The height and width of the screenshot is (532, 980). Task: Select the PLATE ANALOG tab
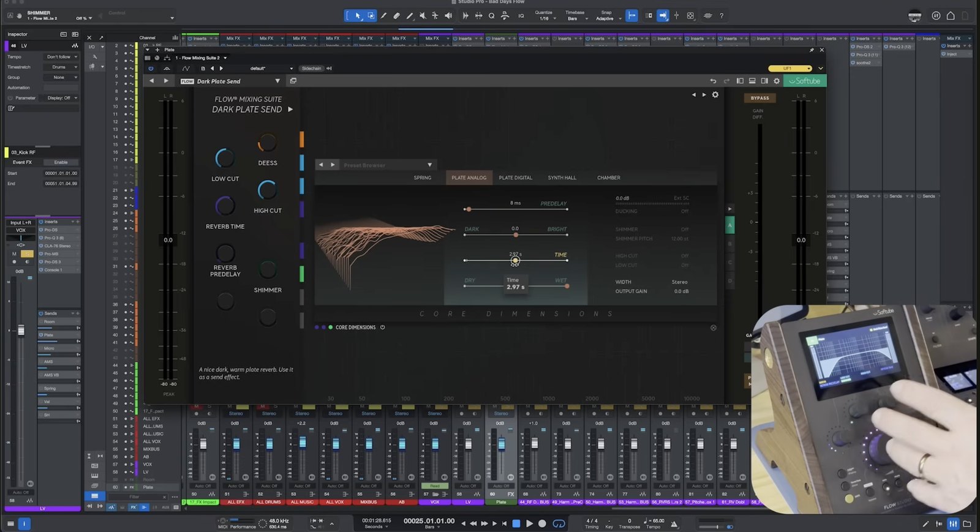coord(469,178)
